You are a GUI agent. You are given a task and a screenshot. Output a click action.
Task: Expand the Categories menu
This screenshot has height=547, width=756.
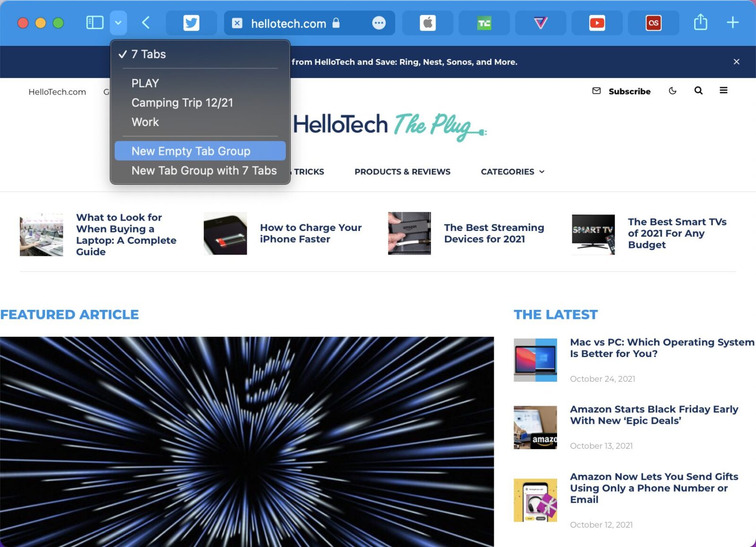click(512, 172)
